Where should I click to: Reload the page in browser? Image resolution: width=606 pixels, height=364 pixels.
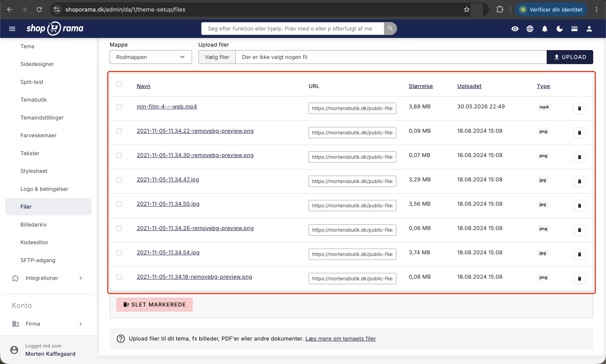click(39, 9)
